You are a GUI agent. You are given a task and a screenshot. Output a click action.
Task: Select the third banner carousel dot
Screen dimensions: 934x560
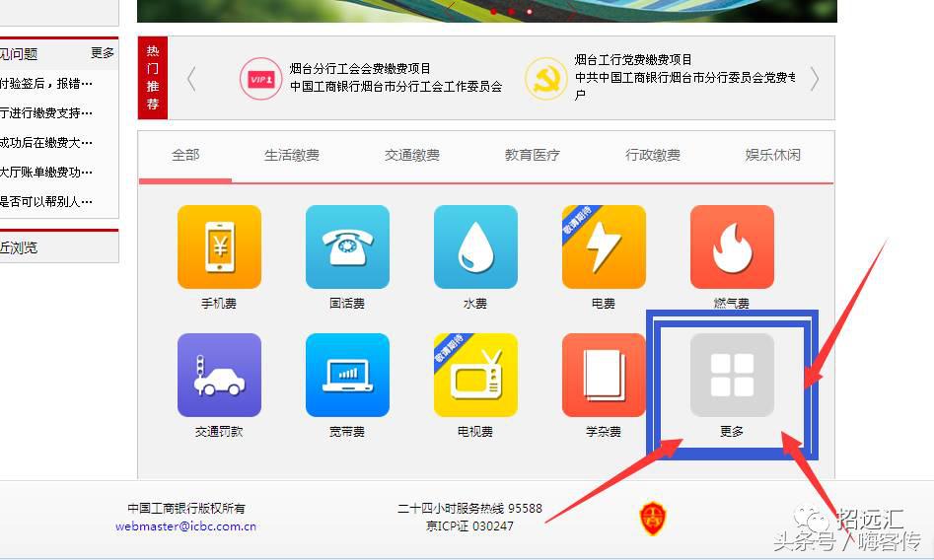click(529, 11)
